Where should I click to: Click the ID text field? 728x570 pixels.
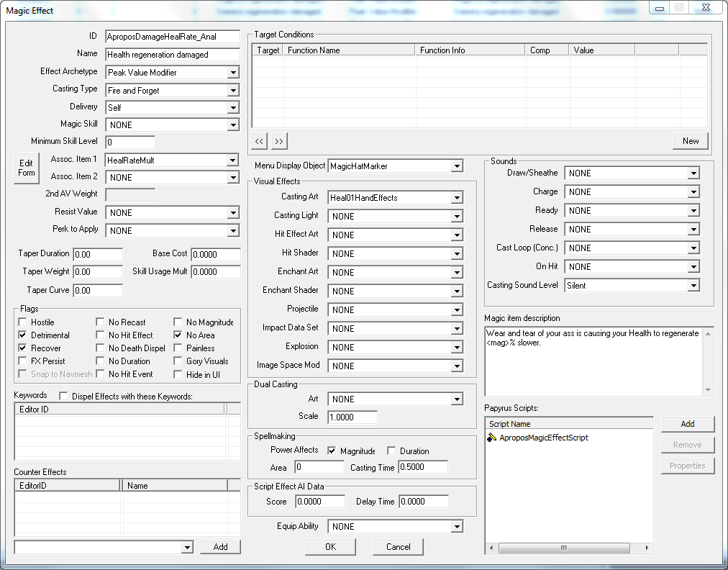[x=173, y=37]
